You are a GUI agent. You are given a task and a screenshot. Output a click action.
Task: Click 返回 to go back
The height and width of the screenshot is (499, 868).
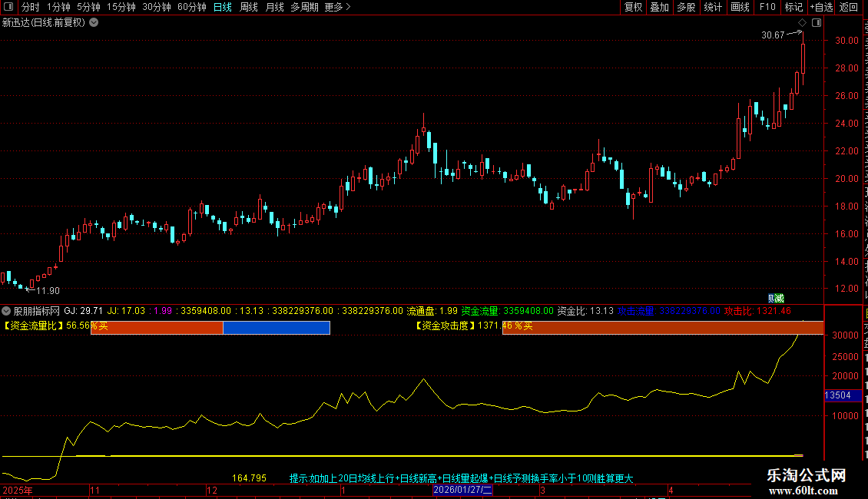pyautogui.click(x=848, y=7)
